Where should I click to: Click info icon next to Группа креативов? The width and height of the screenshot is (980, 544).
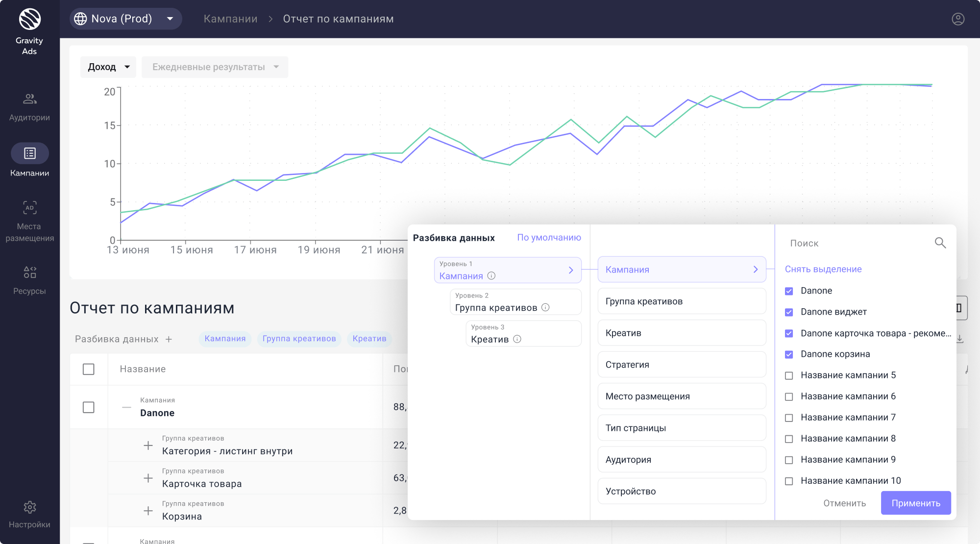click(x=545, y=307)
